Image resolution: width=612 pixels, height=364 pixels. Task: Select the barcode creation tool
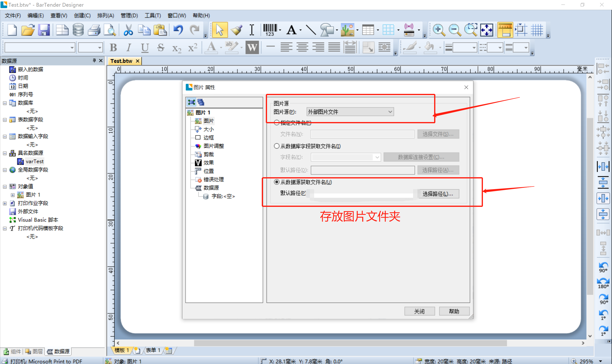click(270, 30)
